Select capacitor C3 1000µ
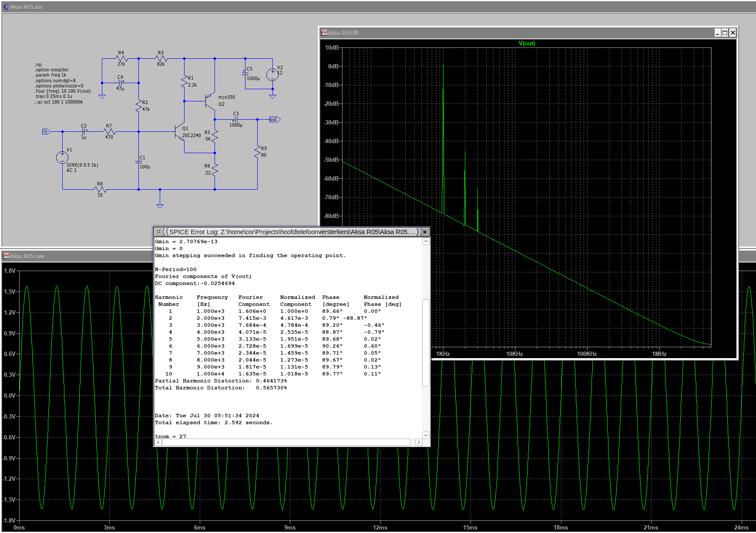This screenshot has height=533, width=756. (236, 119)
